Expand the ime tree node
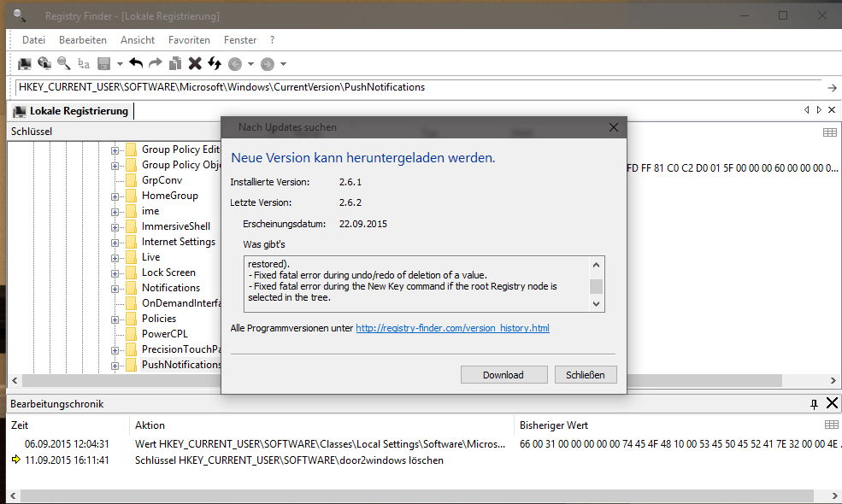Viewport: 842px width, 504px height. tap(115, 212)
